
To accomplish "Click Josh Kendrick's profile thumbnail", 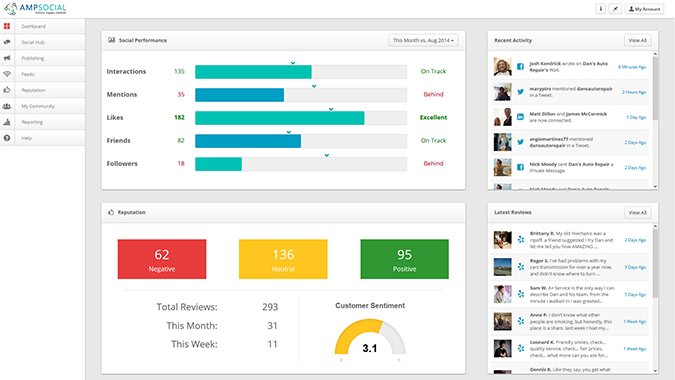I will 502,67.
